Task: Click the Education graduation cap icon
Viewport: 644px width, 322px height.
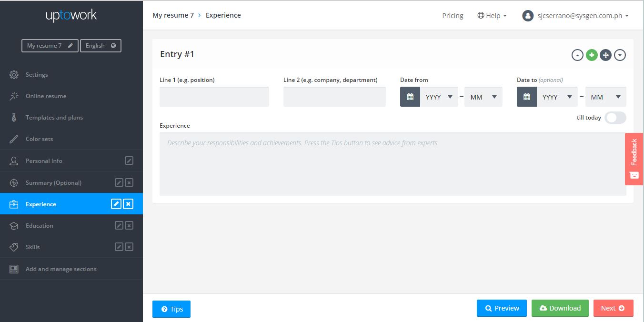Action: (14, 226)
